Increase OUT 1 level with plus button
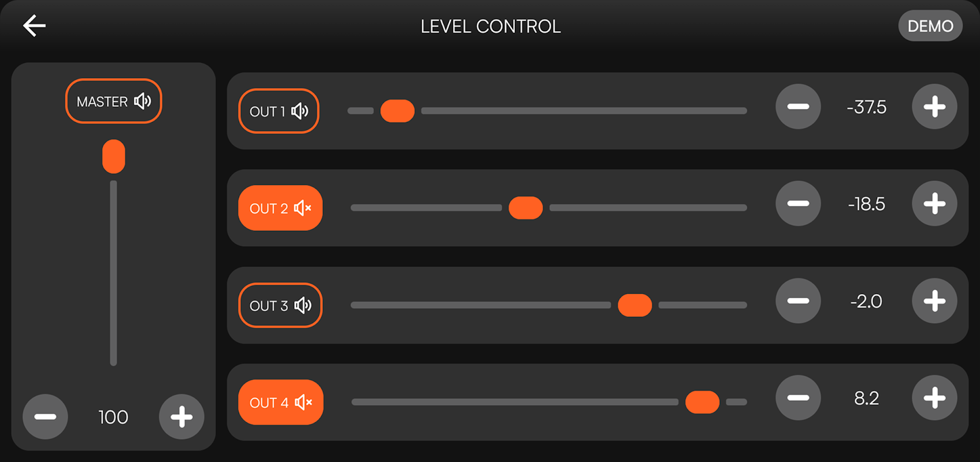The width and height of the screenshot is (980, 462). point(934,107)
